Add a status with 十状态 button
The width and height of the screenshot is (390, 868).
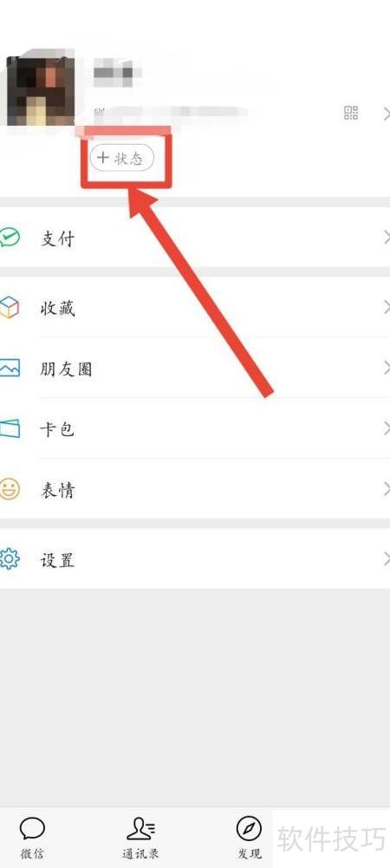(121, 159)
